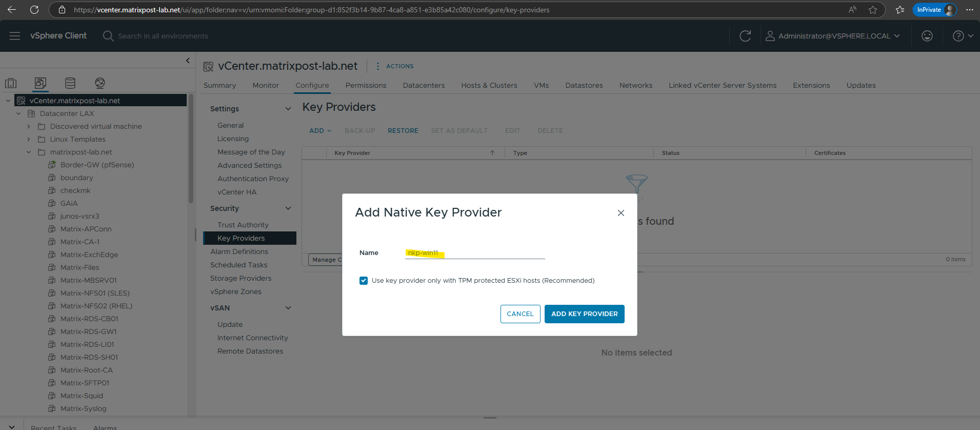The width and height of the screenshot is (980, 430).
Task: Open the browser read aloud icon
Action: (852, 10)
